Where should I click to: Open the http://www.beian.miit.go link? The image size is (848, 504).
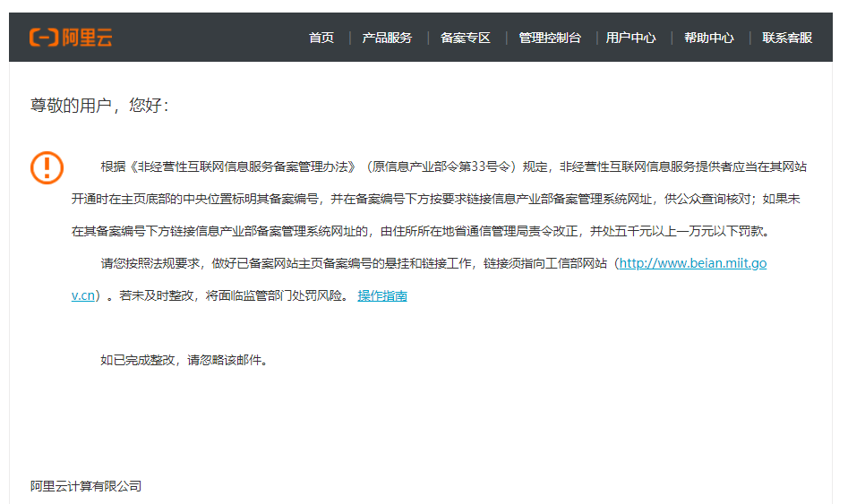point(693,263)
